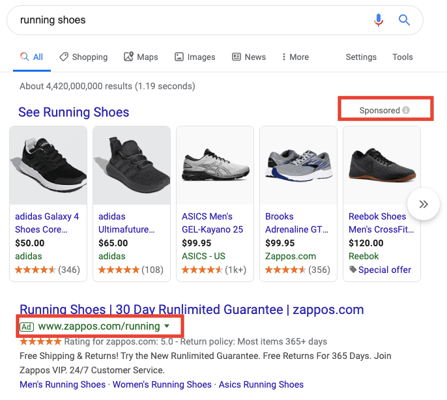
Task: Open search Tools
Action: click(x=402, y=57)
